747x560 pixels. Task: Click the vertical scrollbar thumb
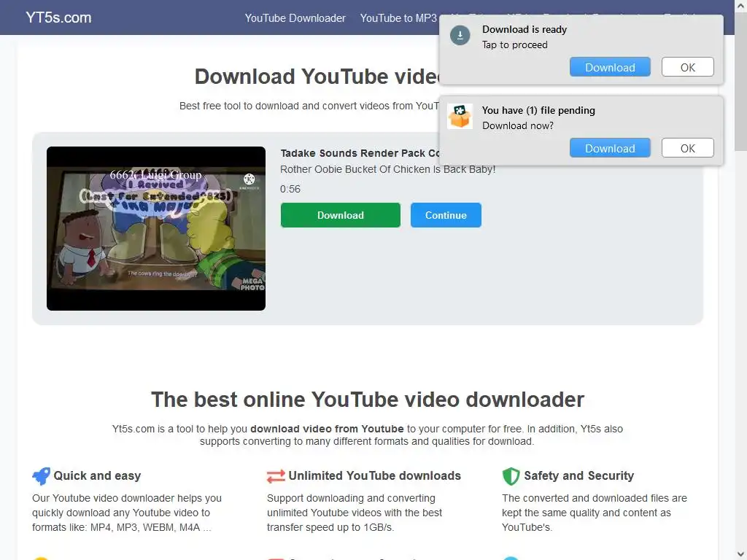point(741,81)
